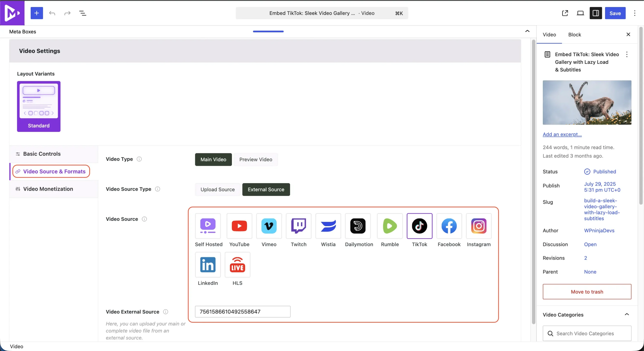Click the Add an excerpt link

(x=562, y=134)
